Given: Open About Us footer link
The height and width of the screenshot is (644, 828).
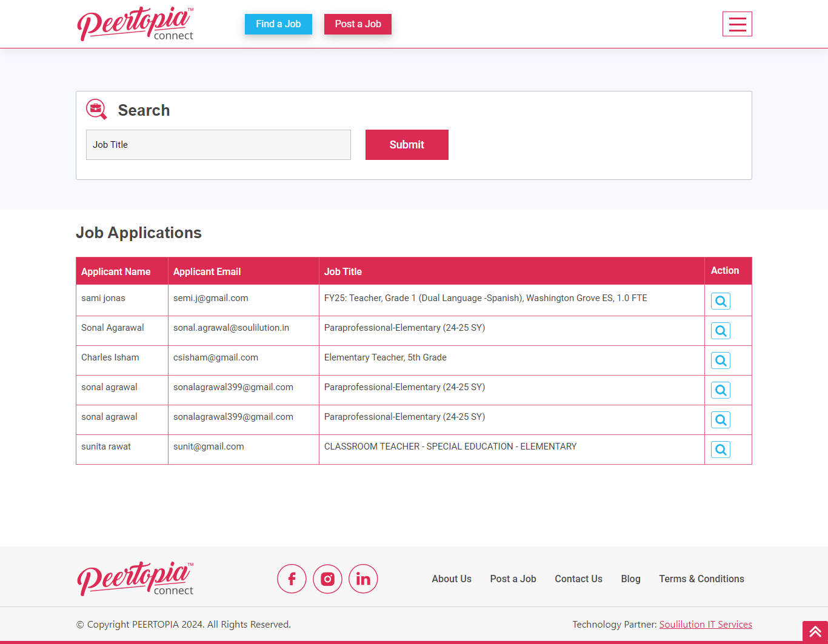Looking at the screenshot, I should (x=452, y=579).
